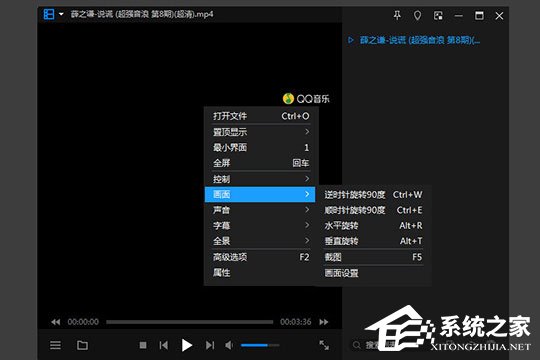
Task: Expand the 控制 submenu
Action: 261,179
